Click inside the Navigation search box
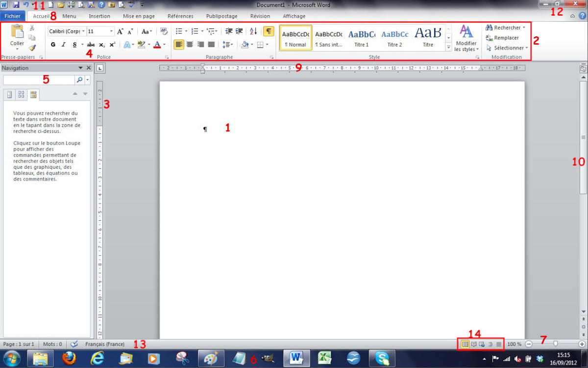 click(39, 79)
